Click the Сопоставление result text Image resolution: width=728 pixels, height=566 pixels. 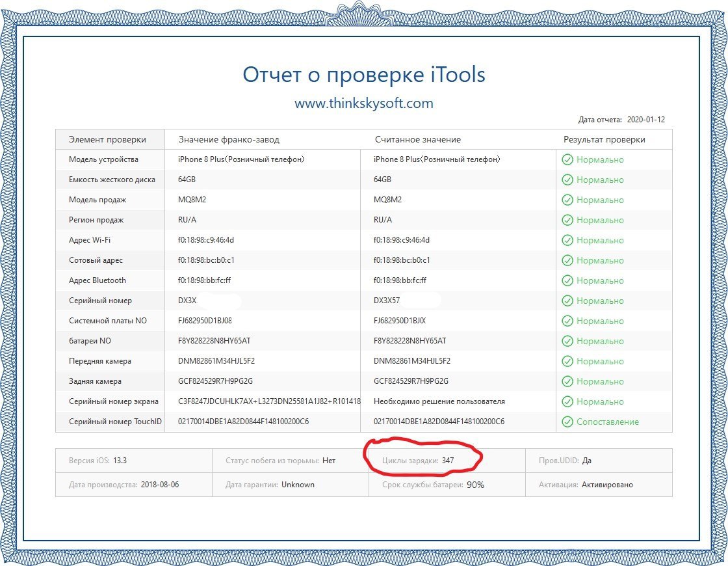[x=607, y=422]
